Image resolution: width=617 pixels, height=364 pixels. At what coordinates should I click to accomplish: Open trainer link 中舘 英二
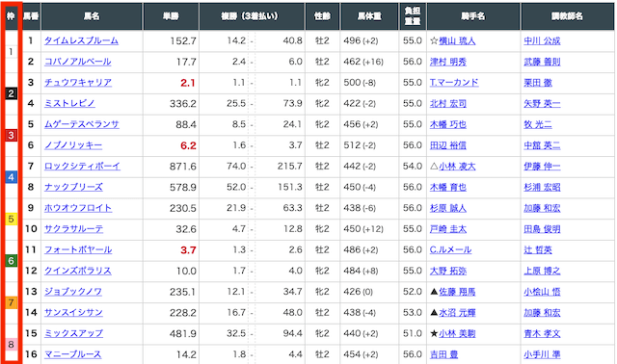pyautogui.click(x=542, y=145)
